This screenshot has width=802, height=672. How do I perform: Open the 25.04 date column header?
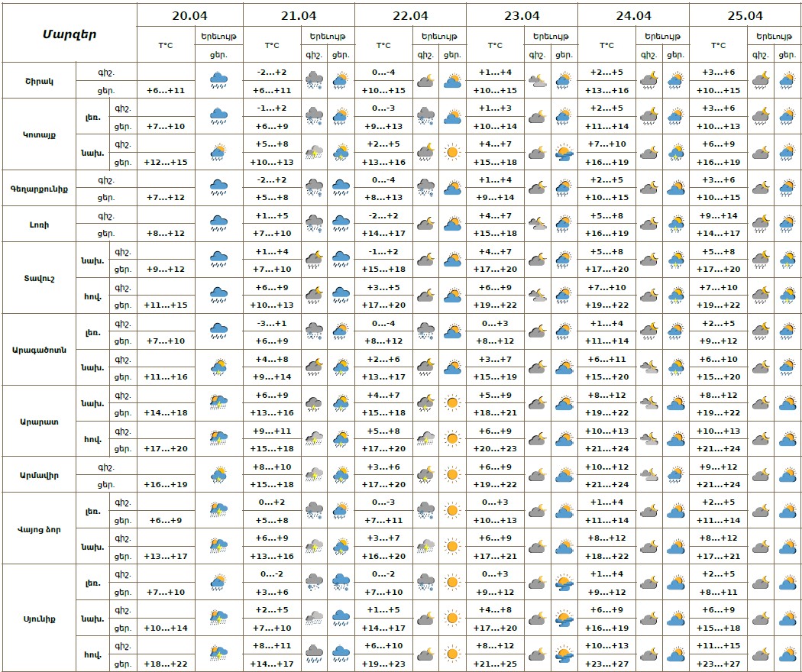(745, 15)
